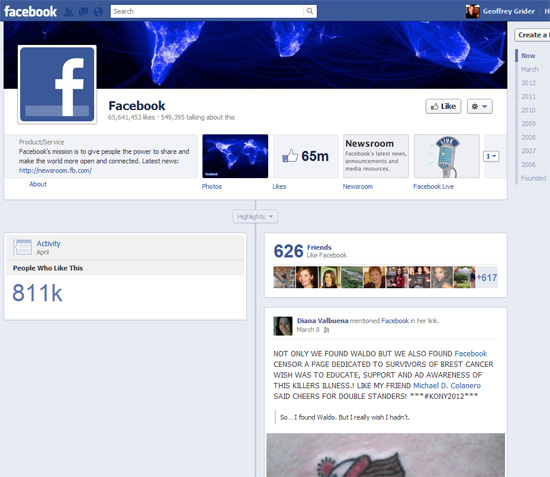The image size is (550, 477).
Task: Open Geoffrey Grider's profile picture thumbnail
Action: tap(472, 11)
